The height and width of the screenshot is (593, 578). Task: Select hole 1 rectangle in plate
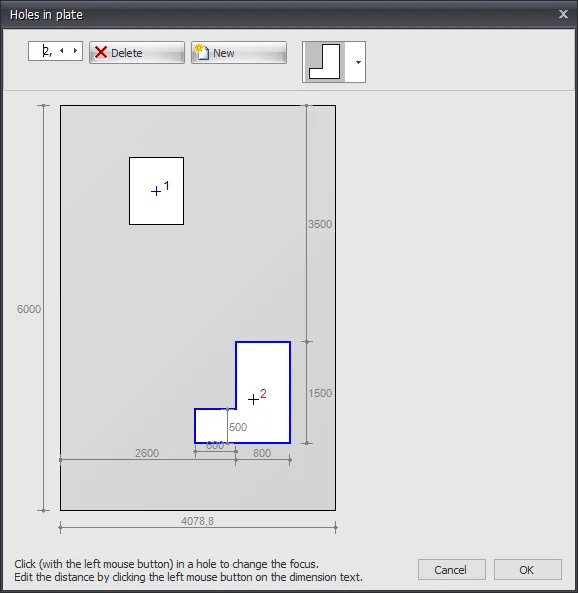point(157,191)
